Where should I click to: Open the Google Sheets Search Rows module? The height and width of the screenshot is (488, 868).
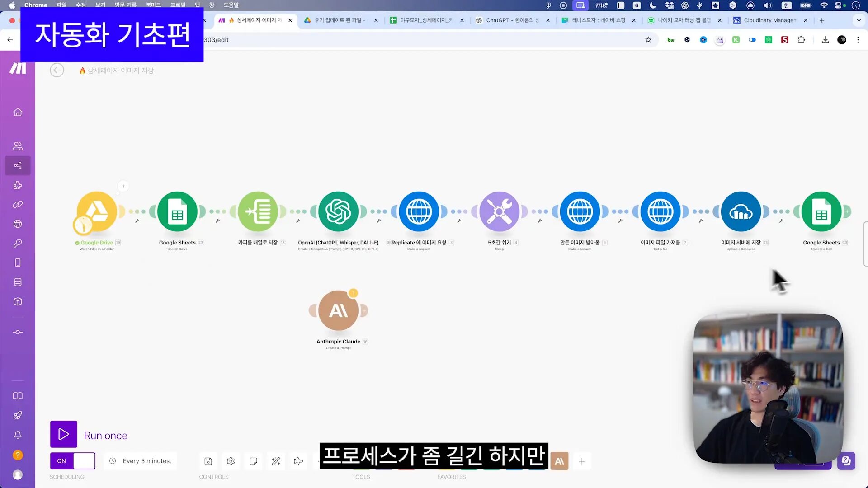(x=177, y=211)
